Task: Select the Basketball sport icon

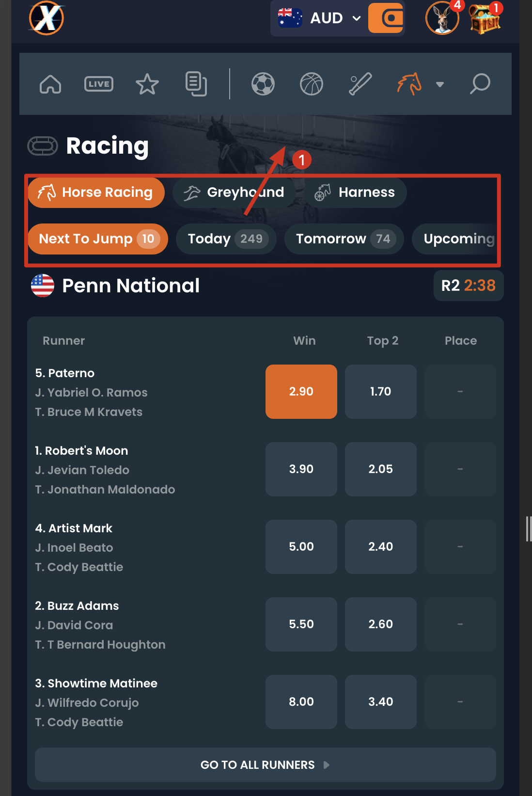Action: 312,83
